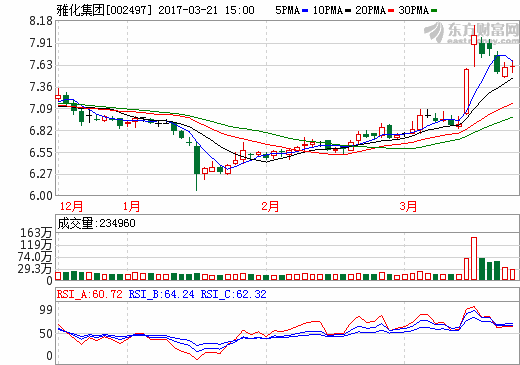Click the RSI_A:60.72 indicator label
520x365 pixels.
(90, 294)
